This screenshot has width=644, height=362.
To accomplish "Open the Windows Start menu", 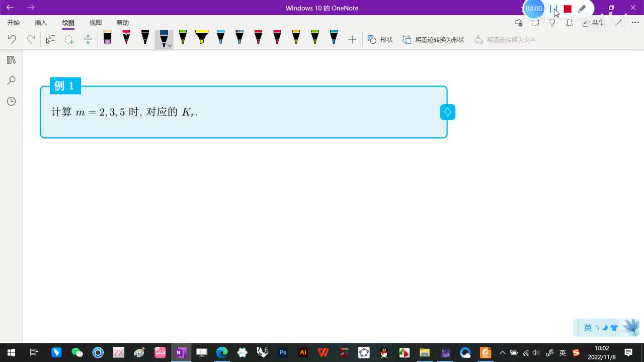I will click(x=11, y=352).
